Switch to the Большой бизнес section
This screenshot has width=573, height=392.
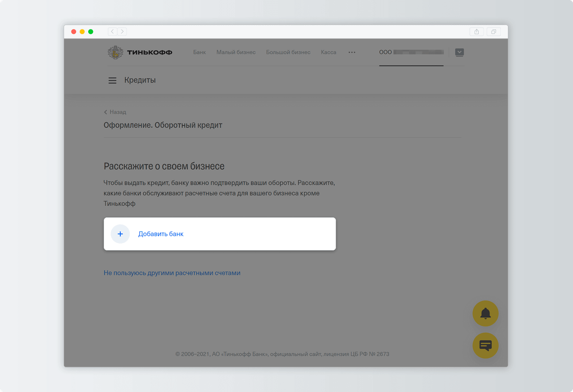tap(289, 52)
